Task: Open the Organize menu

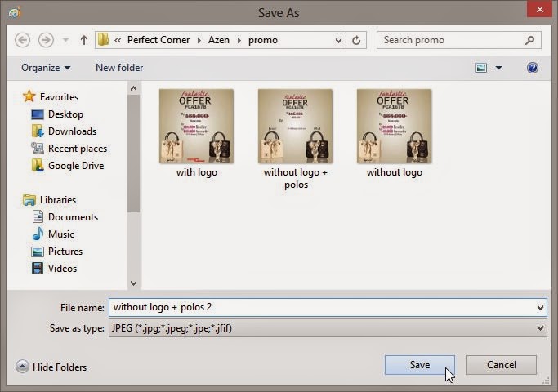Action: pyautogui.click(x=46, y=68)
